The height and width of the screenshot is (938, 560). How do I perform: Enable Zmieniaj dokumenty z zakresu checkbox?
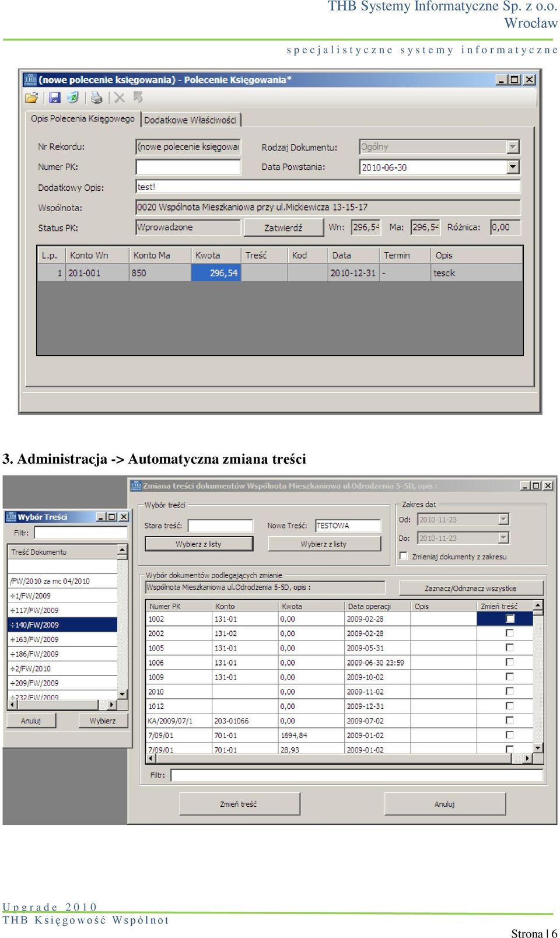(403, 556)
